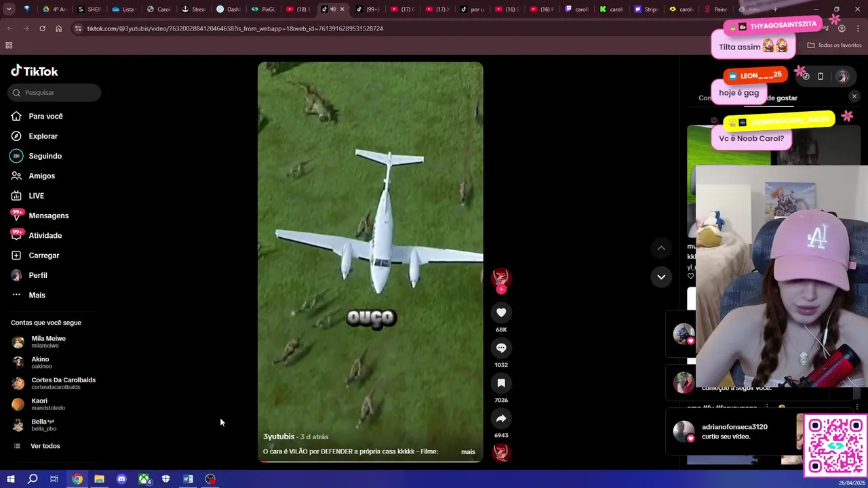868x488 pixels.
Task: Open 3yutubis creator name on video
Action: coord(279,436)
